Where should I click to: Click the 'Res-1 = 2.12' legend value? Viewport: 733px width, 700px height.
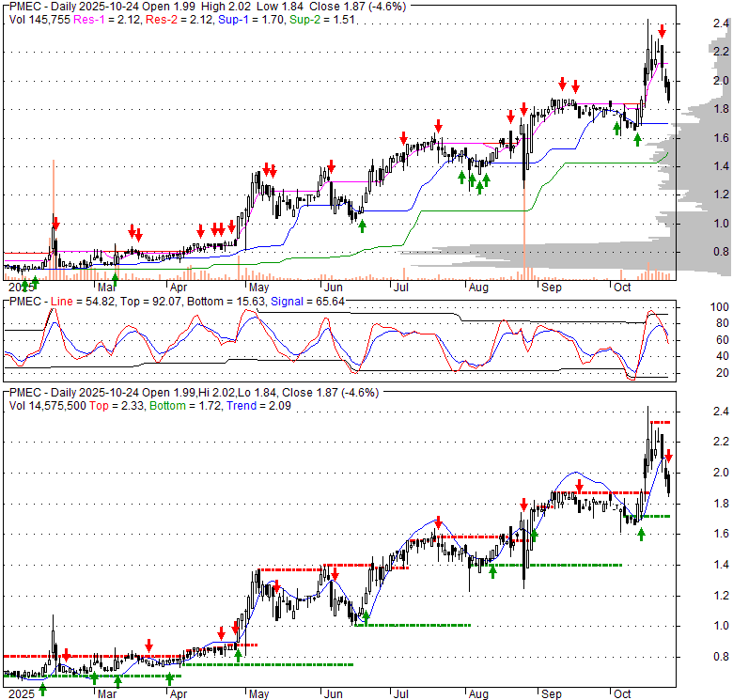click(110, 20)
